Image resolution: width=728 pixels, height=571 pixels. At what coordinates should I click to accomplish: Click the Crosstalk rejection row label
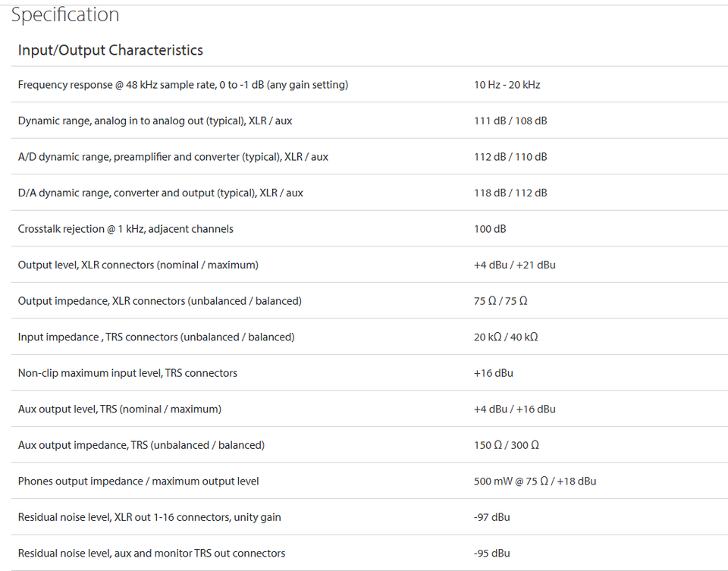click(126, 229)
